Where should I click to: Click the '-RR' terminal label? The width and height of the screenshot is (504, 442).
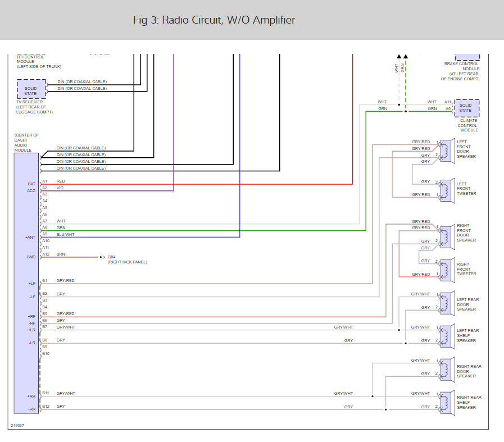tap(32, 409)
